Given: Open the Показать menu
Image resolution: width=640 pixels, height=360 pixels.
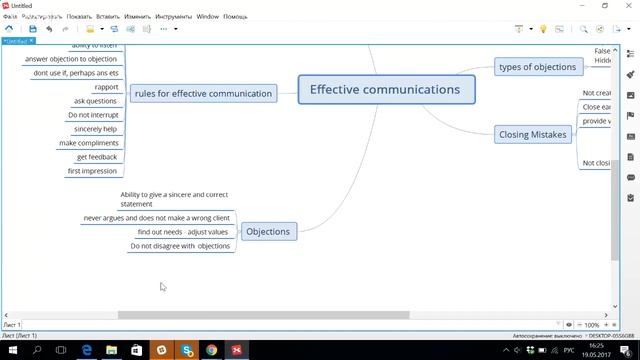Looking at the screenshot, I should pyautogui.click(x=79, y=17).
